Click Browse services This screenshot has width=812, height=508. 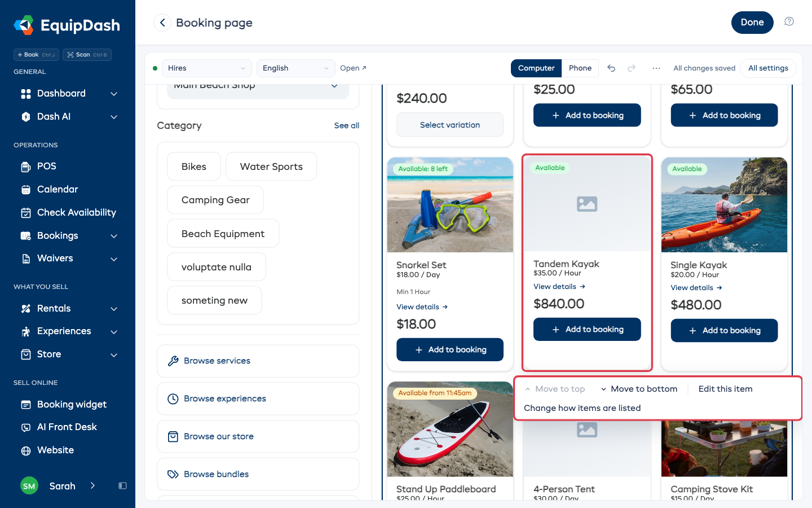[258, 361]
